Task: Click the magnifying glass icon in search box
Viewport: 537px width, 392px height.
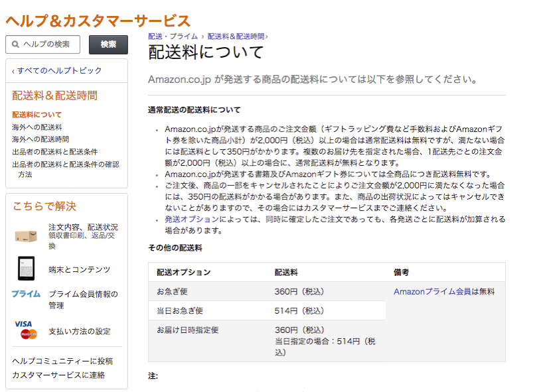Action: click(15, 44)
